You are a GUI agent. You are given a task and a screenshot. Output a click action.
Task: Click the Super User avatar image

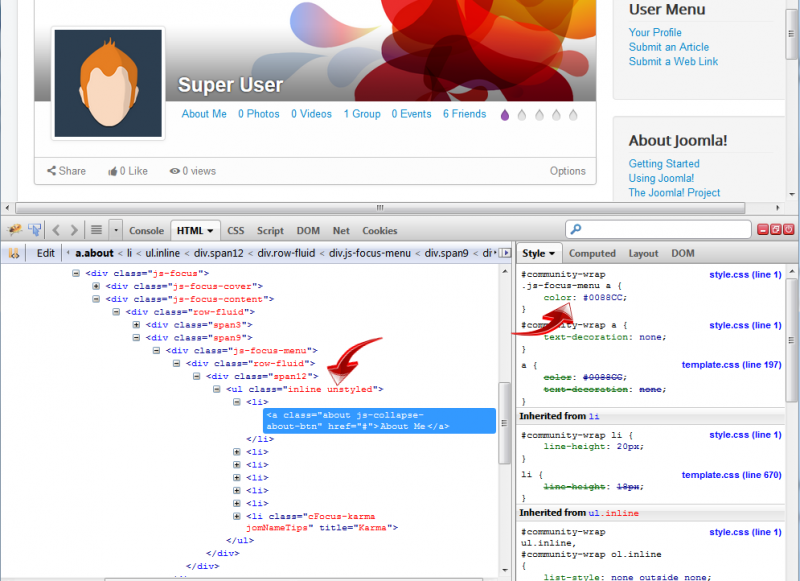[108, 83]
